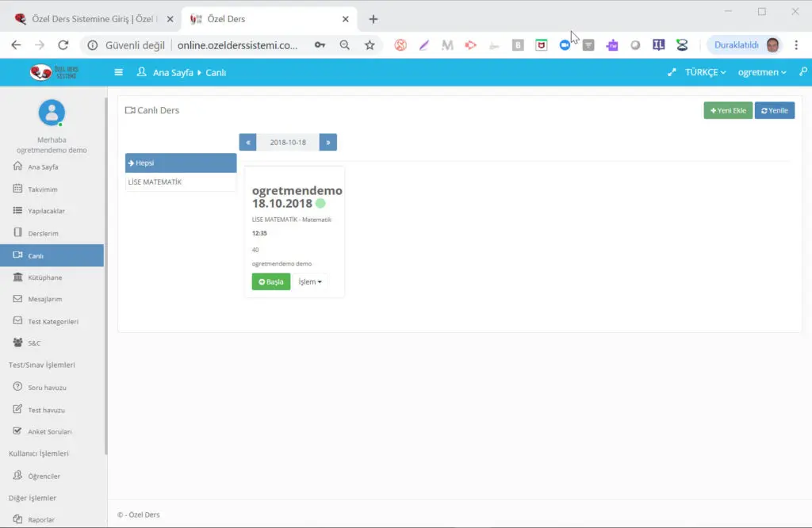This screenshot has height=528, width=812.
Task: Click the Yeni Ekle button
Action: pyautogui.click(x=727, y=110)
